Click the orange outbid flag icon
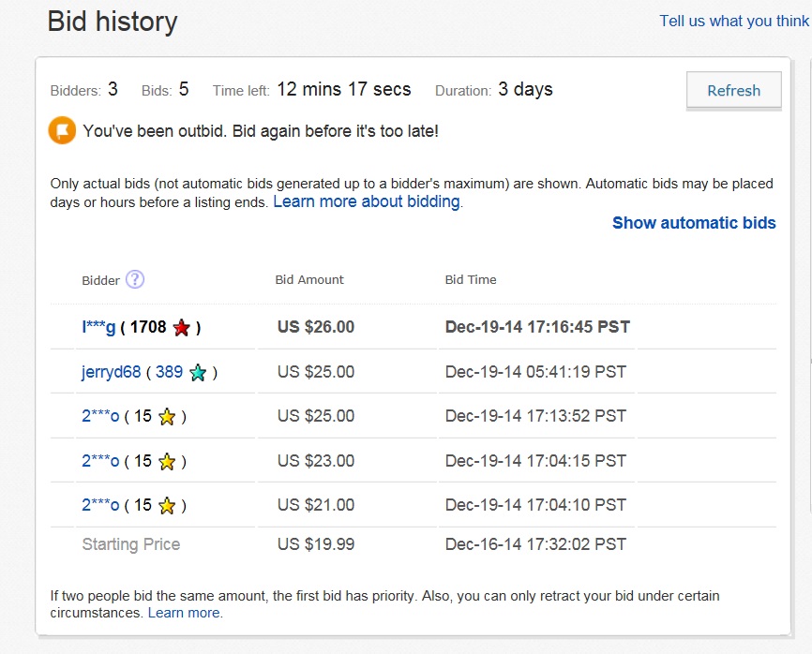 point(62,130)
